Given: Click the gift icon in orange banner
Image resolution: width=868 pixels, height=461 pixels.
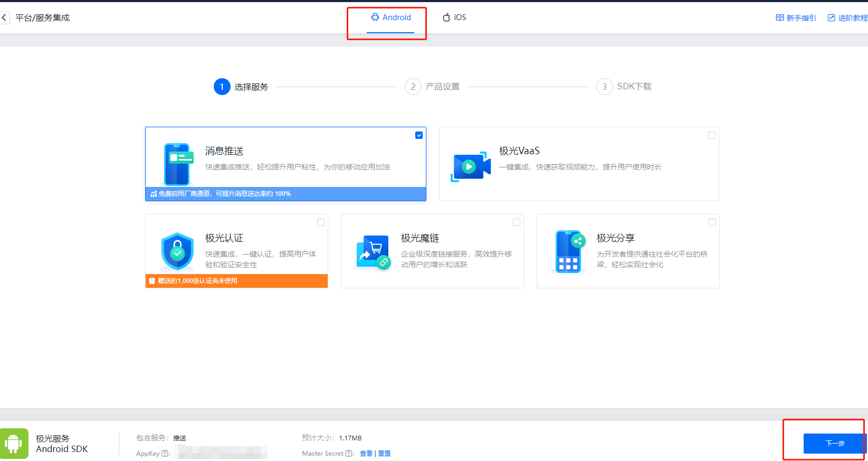Looking at the screenshot, I should pos(152,281).
